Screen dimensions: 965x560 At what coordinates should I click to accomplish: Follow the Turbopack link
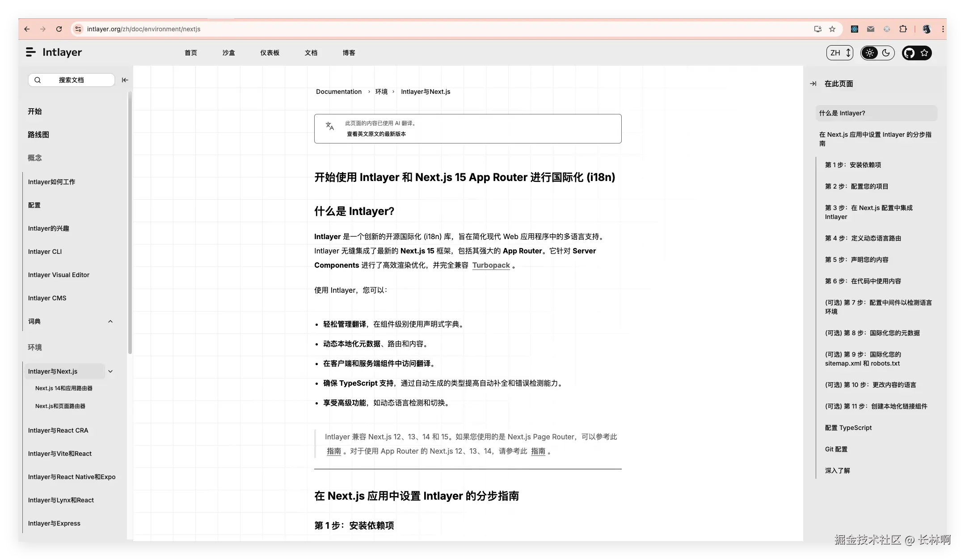[491, 265]
